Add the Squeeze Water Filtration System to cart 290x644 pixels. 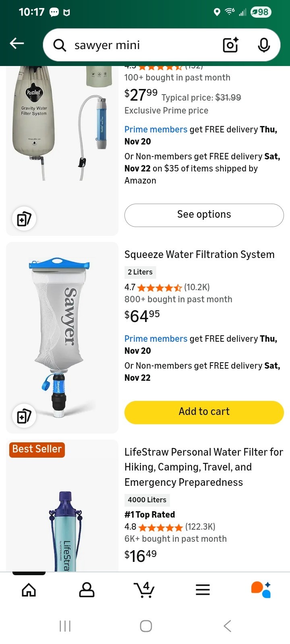(x=204, y=412)
